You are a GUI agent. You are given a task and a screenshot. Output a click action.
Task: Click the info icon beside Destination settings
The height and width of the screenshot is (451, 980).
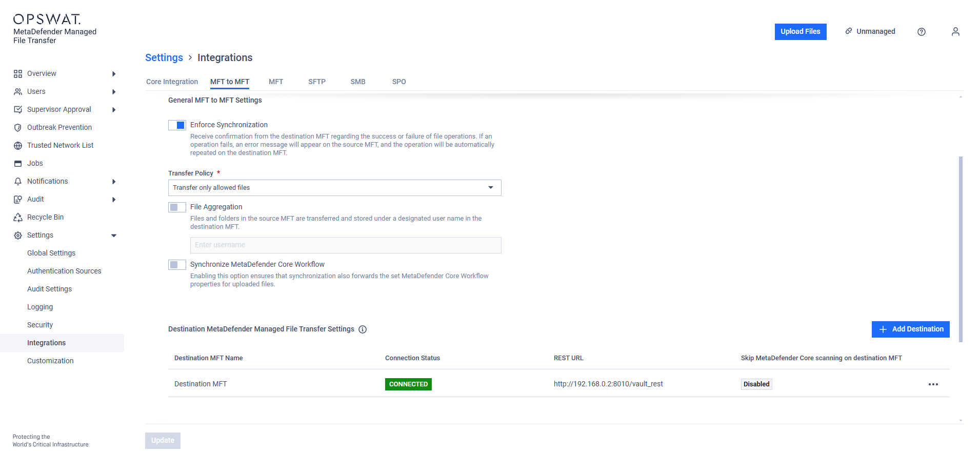(x=363, y=329)
